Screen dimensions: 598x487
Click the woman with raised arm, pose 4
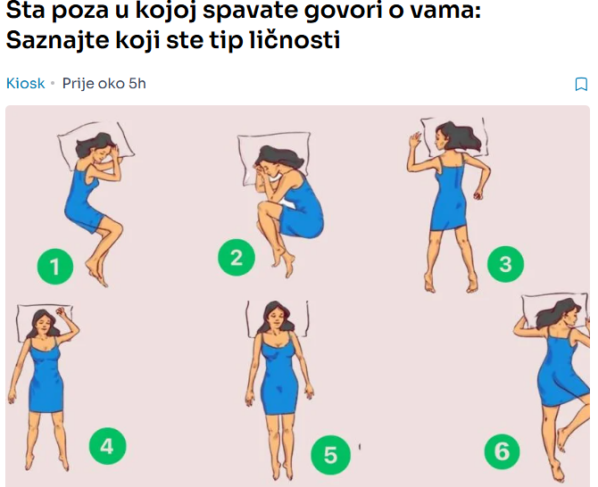[42, 387]
